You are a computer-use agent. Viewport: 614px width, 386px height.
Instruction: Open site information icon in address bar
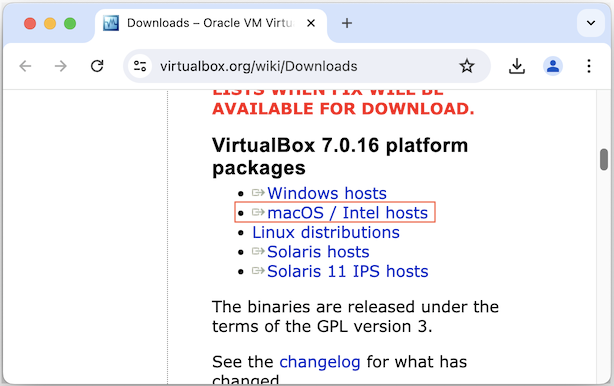point(140,66)
